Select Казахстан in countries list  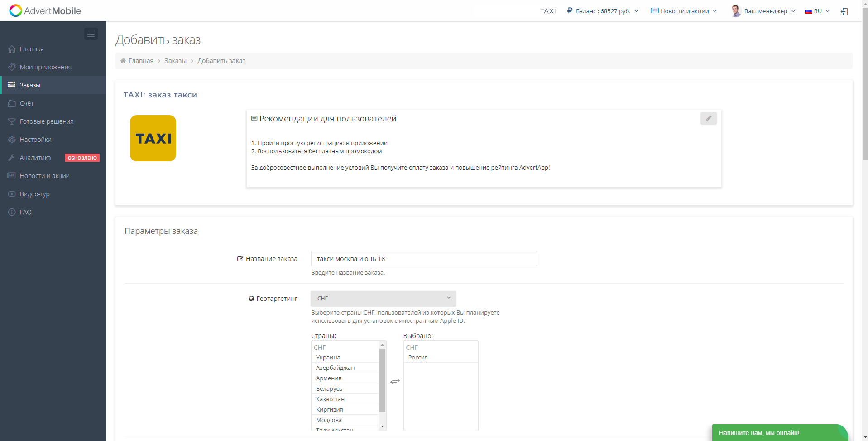(x=345, y=399)
